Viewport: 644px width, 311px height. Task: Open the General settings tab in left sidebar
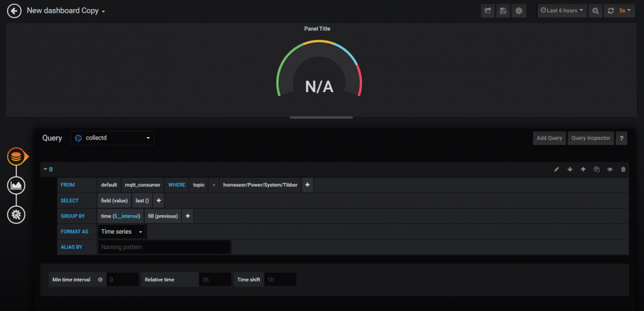coord(16,214)
